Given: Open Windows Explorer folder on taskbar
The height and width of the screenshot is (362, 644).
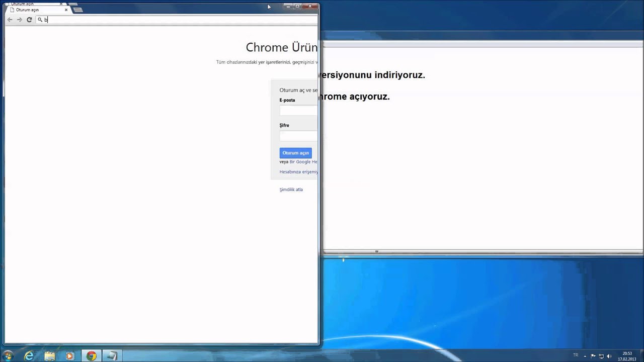Looking at the screenshot, I should tap(49, 356).
